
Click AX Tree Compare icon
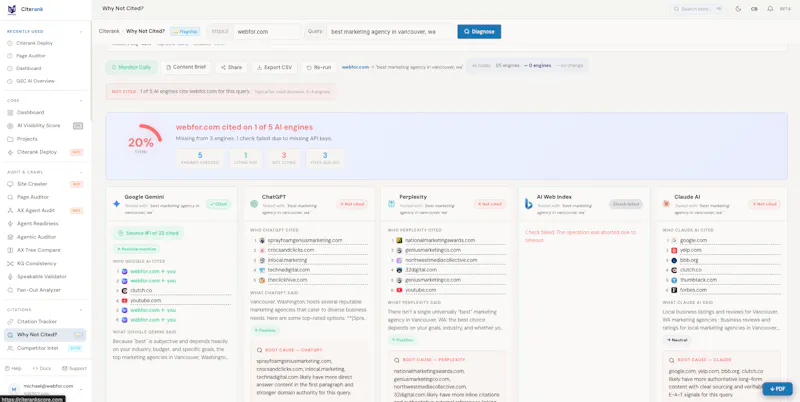pos(10,250)
